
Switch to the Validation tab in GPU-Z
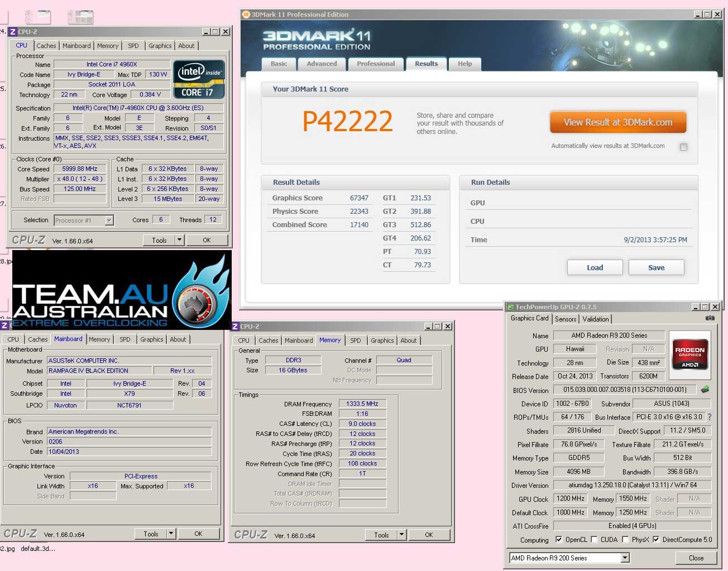point(596,319)
